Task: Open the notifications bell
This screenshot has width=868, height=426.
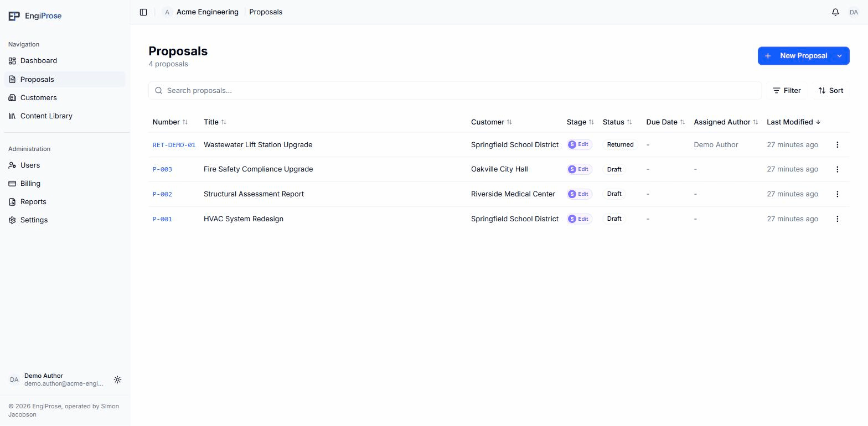Action: pyautogui.click(x=835, y=12)
